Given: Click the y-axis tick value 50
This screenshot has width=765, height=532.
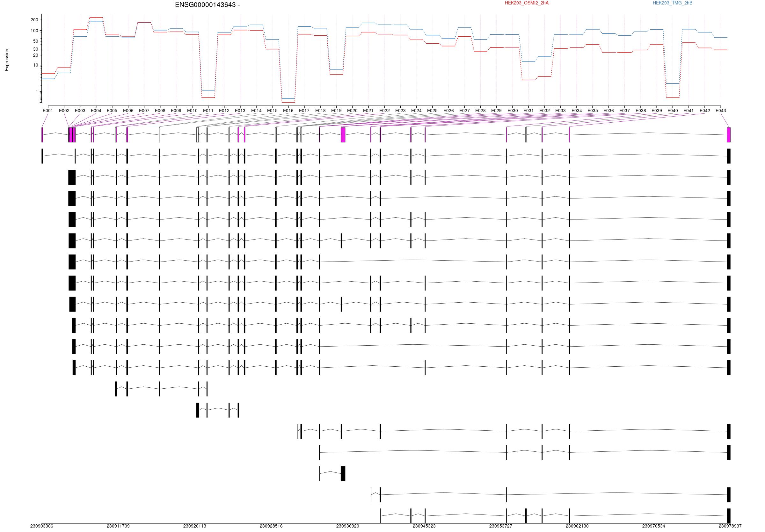Looking at the screenshot, I should coord(36,41).
